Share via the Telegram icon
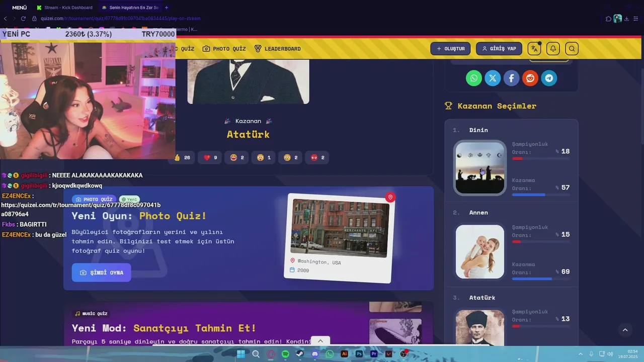 (x=549, y=78)
